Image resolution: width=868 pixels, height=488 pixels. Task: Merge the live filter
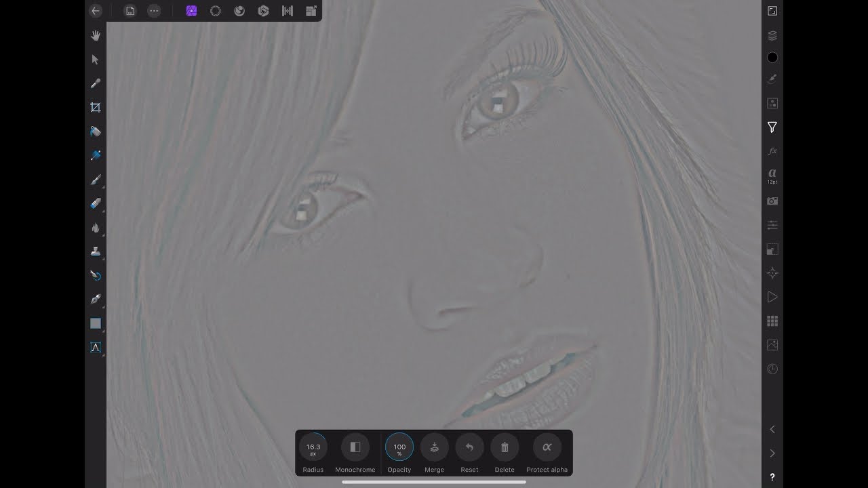pos(435,447)
